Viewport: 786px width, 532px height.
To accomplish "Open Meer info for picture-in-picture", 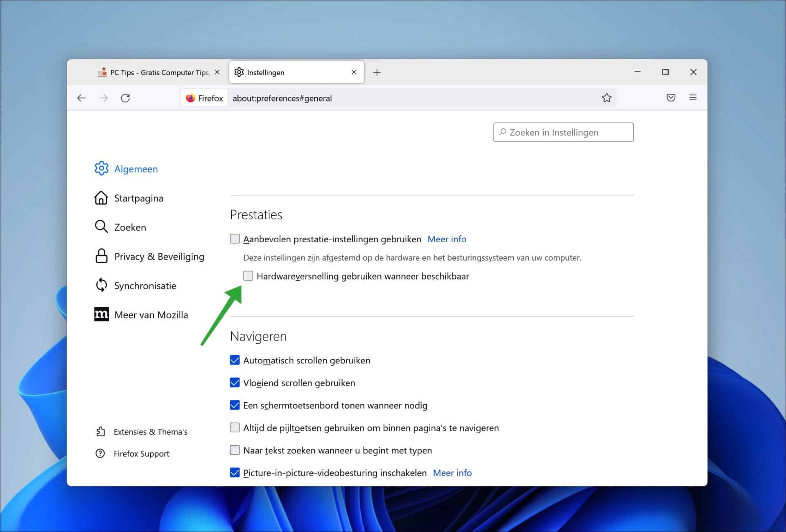I will tap(452, 473).
